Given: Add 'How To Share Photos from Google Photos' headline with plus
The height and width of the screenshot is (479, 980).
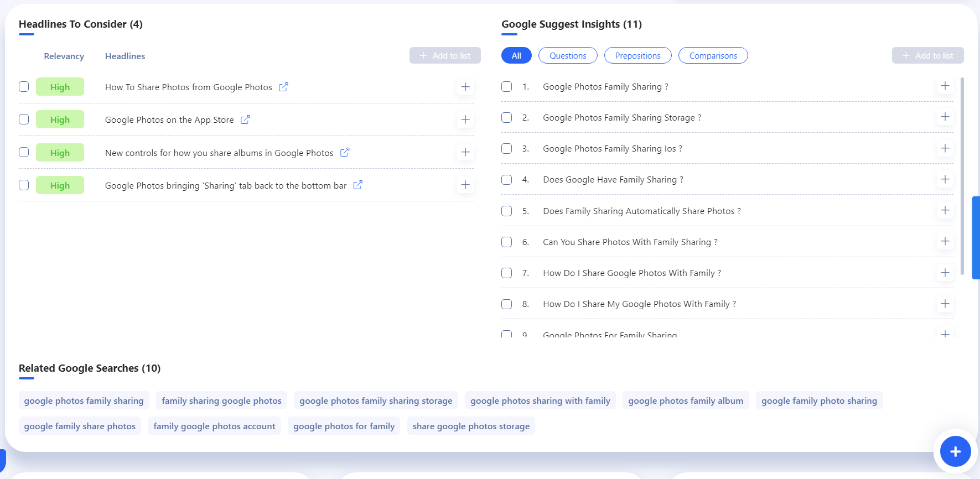Looking at the screenshot, I should coord(465,87).
